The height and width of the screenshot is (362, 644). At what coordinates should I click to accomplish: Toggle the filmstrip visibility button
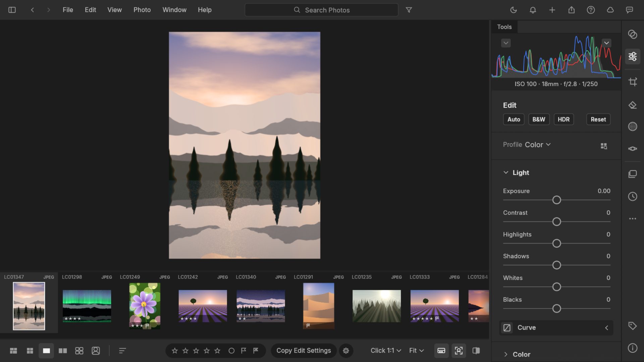point(441,351)
